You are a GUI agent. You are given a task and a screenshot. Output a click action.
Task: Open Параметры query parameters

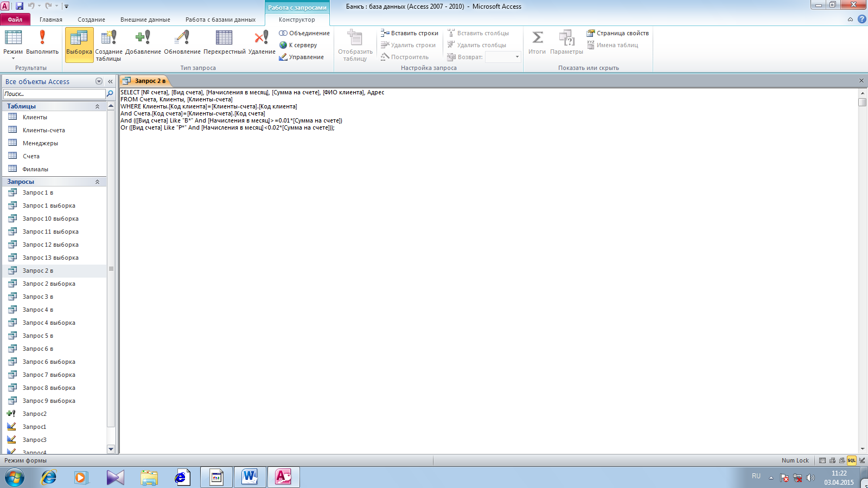[566, 42]
